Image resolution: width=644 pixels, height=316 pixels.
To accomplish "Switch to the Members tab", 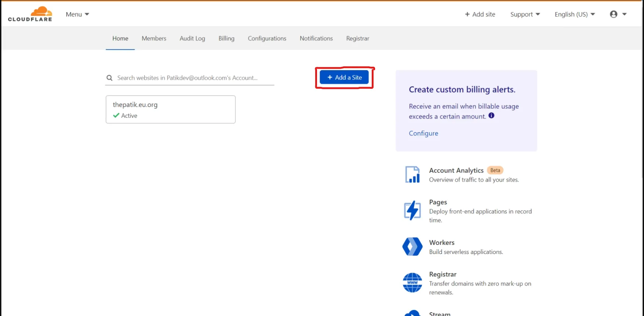I will coord(154,39).
